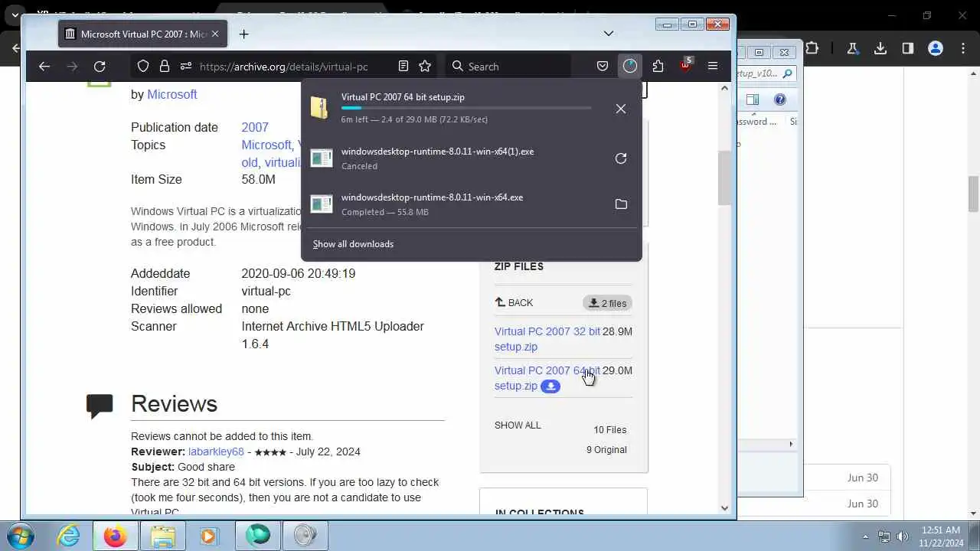Open the Firefox hamburger application menu
This screenshot has height=551, width=980.
pos(713,67)
